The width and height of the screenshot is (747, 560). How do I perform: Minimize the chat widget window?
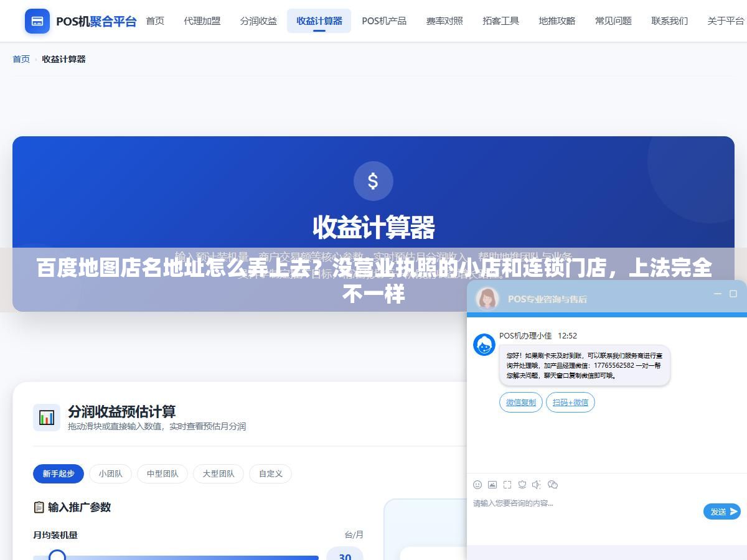[x=718, y=294]
